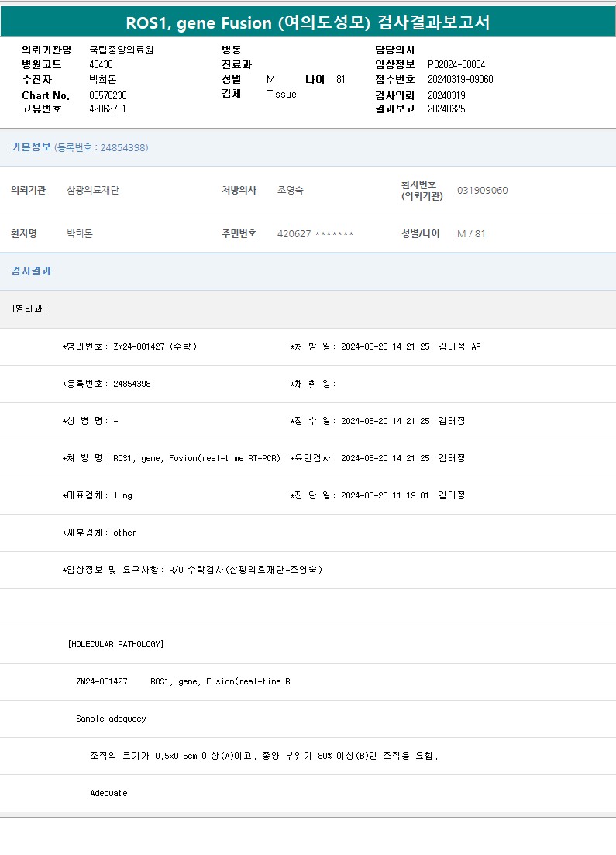Select the 기본정보 section header

31,147
